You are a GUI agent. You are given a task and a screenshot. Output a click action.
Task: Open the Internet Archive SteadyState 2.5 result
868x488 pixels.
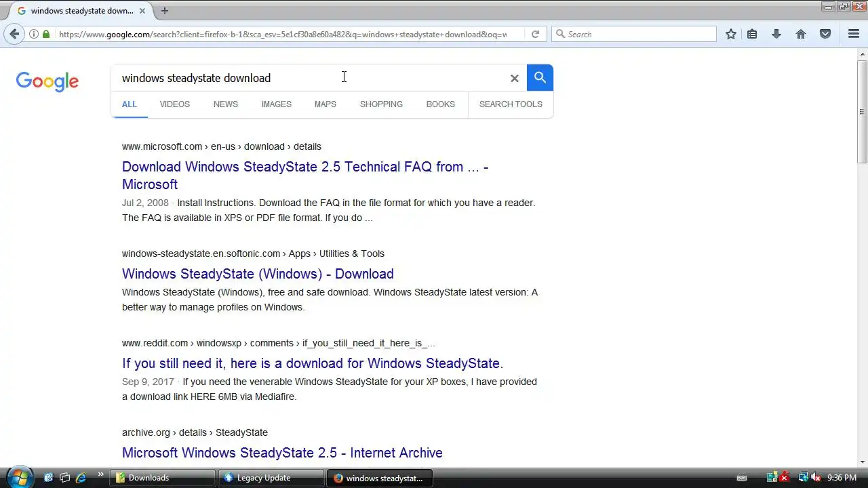[282, 453]
